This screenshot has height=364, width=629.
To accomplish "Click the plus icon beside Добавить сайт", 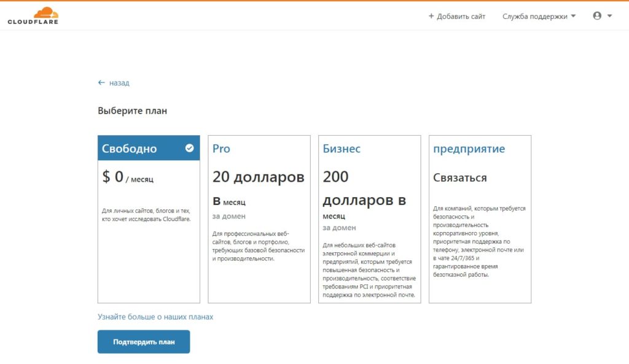I will click(x=431, y=16).
